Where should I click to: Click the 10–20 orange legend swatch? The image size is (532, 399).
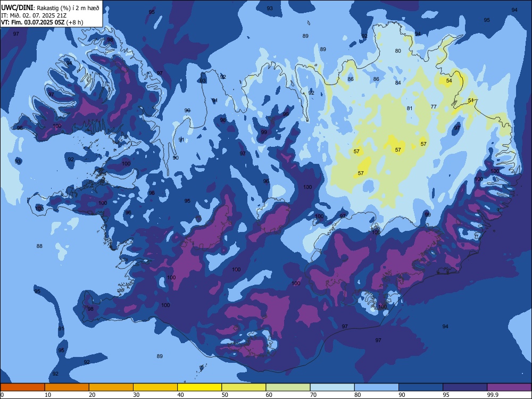pyautogui.click(x=67, y=387)
